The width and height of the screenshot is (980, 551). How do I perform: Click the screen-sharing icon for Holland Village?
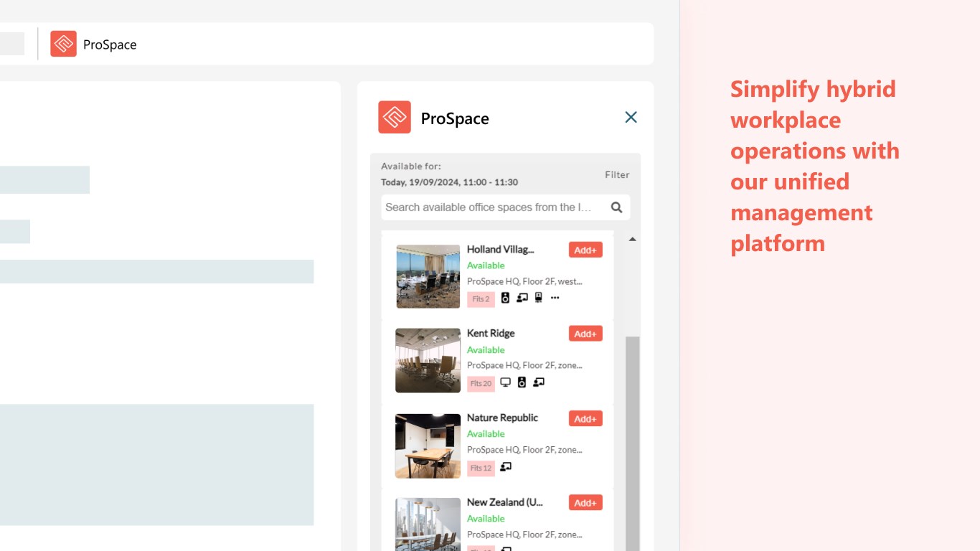(522, 298)
